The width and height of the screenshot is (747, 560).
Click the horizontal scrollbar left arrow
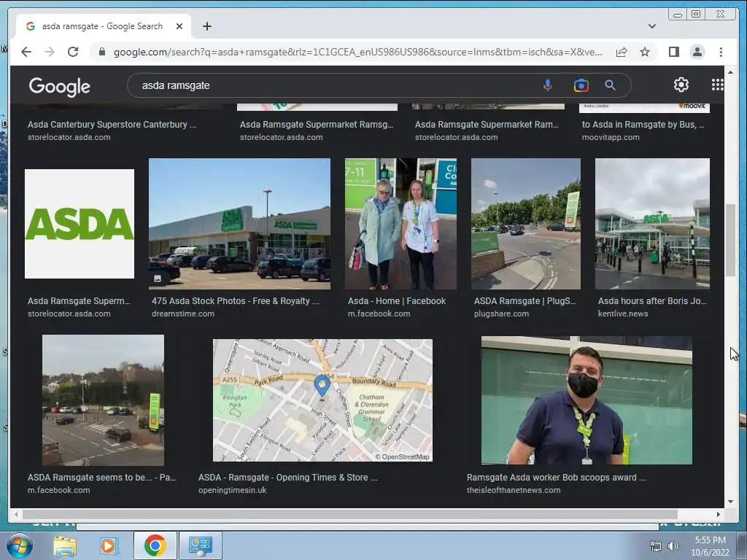[16, 514]
